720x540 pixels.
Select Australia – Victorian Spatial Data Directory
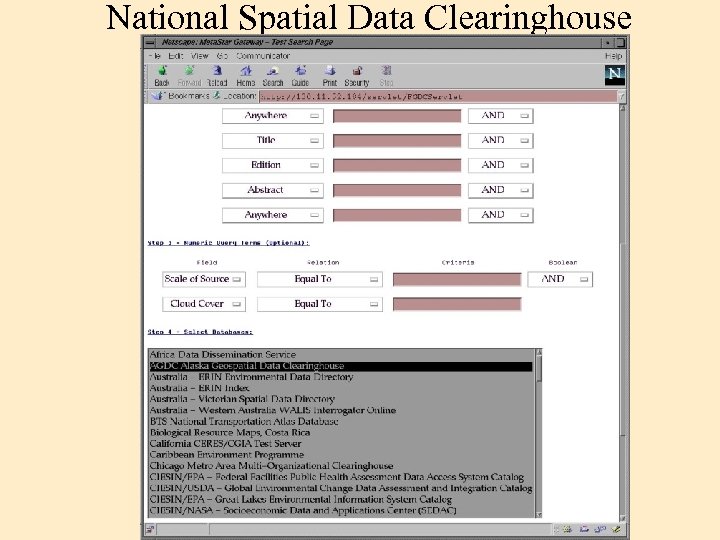tap(341, 399)
